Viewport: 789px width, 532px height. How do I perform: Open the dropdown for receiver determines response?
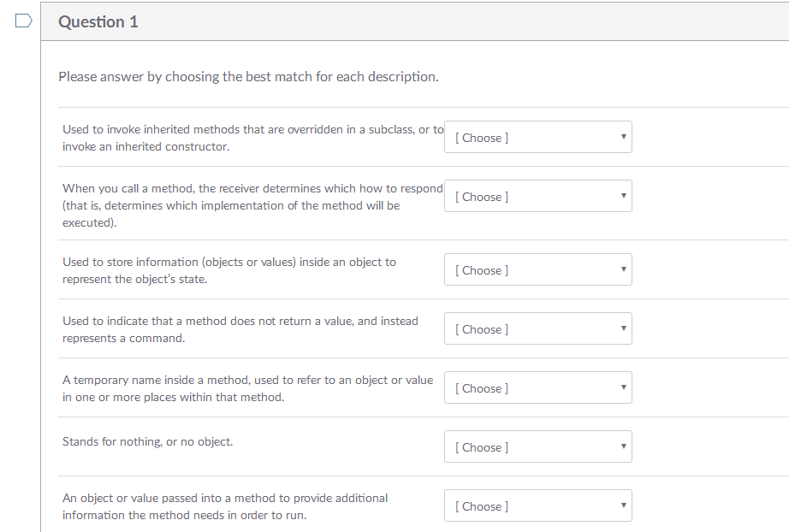pyautogui.click(x=537, y=196)
